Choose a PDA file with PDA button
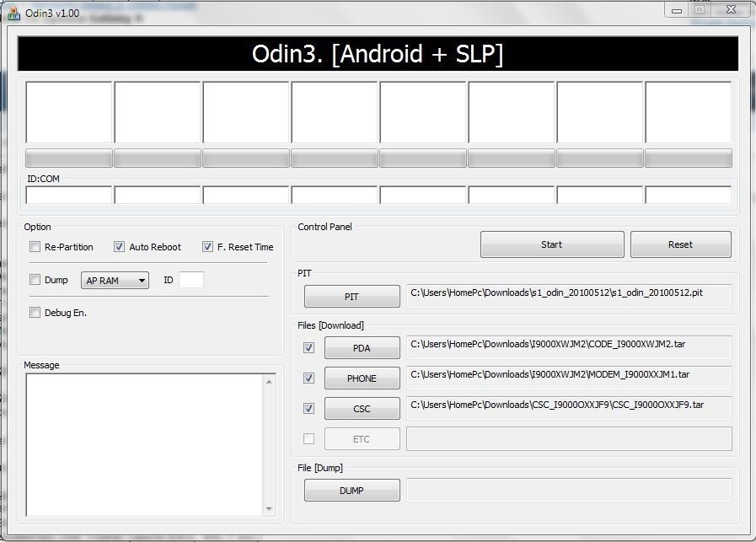 362,348
